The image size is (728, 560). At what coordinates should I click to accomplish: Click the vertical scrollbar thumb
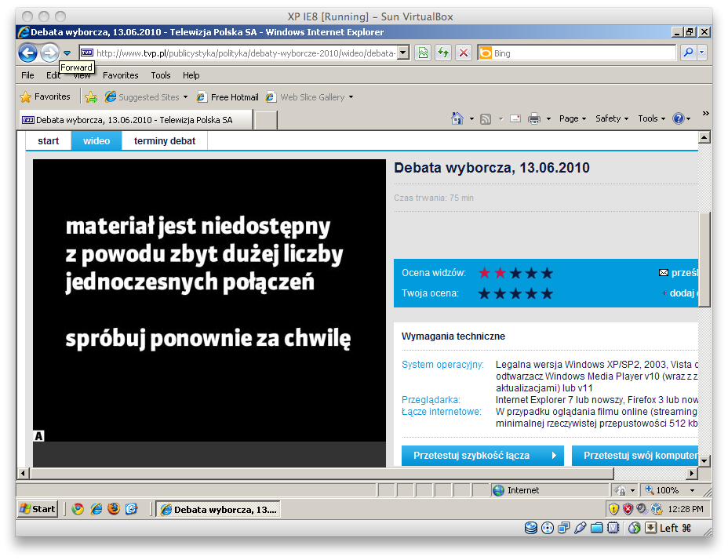[704, 259]
